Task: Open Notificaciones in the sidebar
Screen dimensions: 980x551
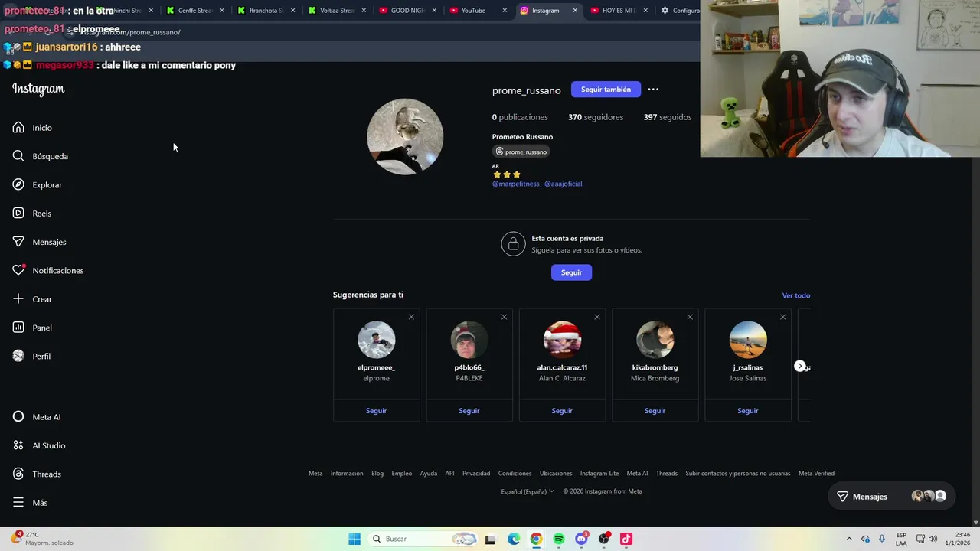Action: [47, 270]
